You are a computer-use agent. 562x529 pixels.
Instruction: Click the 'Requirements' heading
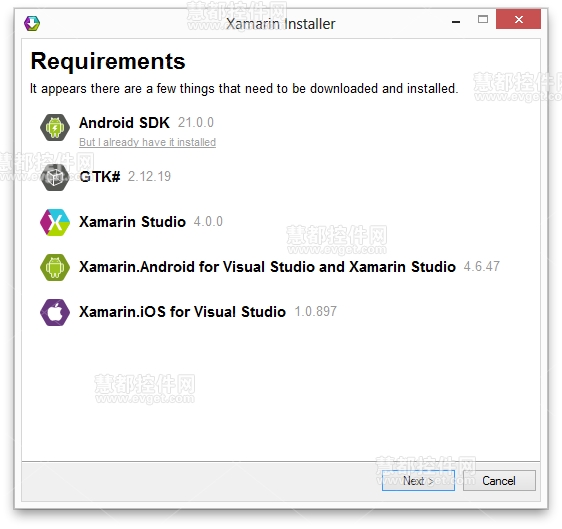(x=108, y=61)
